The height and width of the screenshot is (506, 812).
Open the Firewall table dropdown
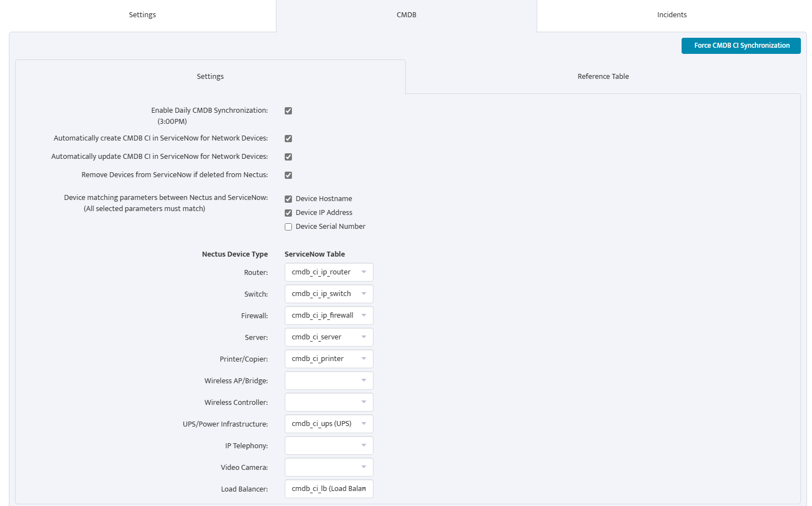(329, 315)
